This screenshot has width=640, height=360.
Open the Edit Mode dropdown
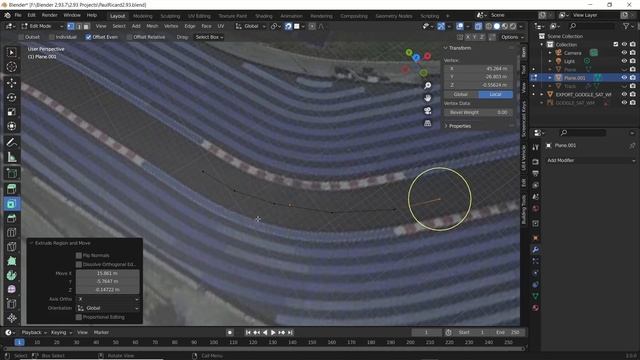click(x=42, y=27)
